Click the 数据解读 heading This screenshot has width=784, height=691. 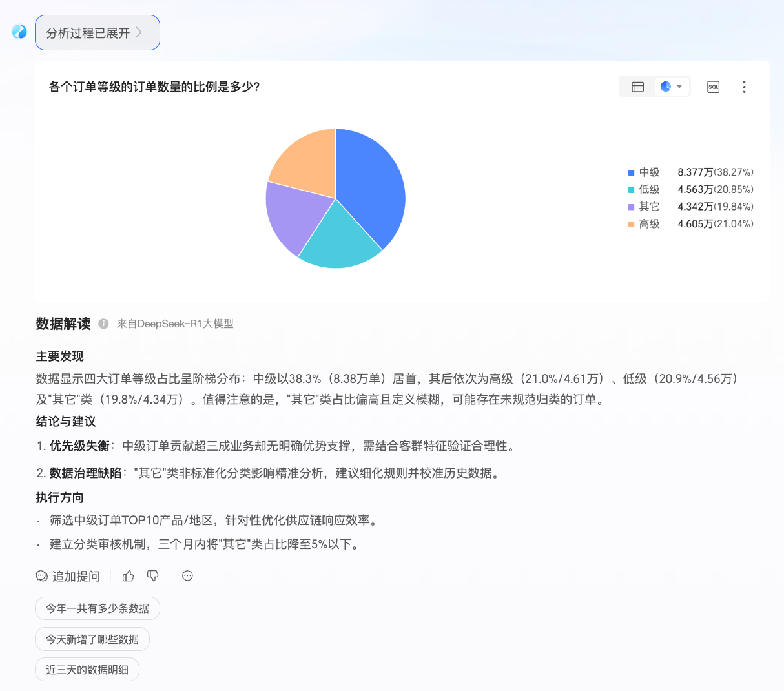tap(63, 324)
